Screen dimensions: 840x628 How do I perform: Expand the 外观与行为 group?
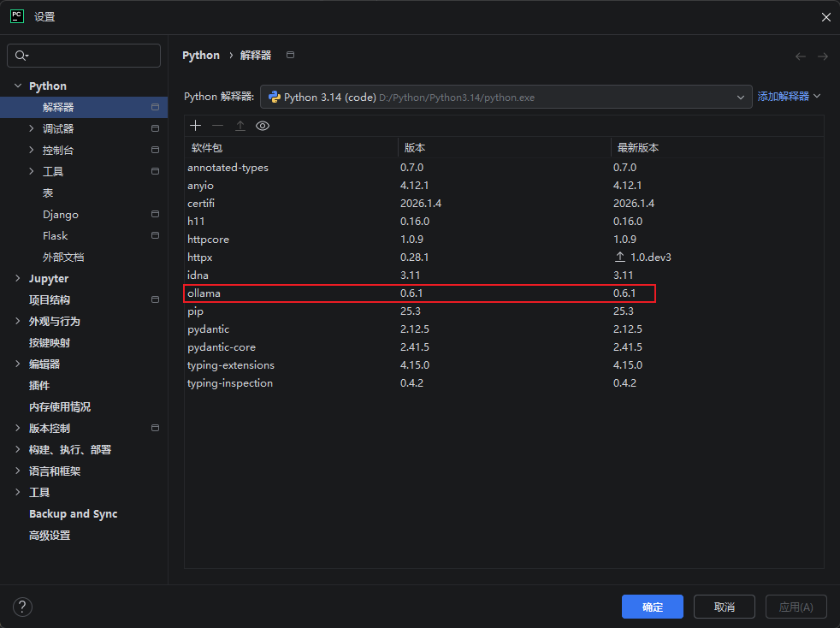(18, 321)
